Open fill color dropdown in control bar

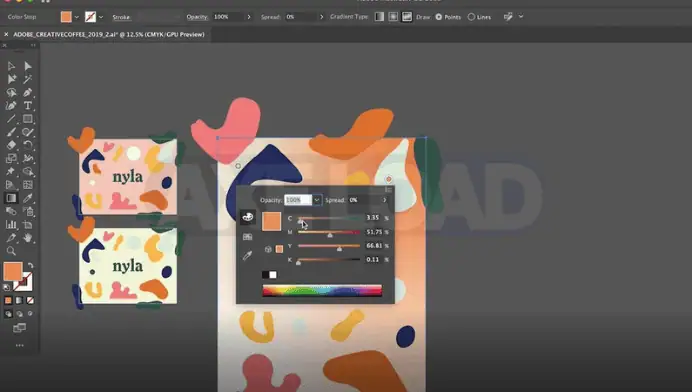[76, 17]
